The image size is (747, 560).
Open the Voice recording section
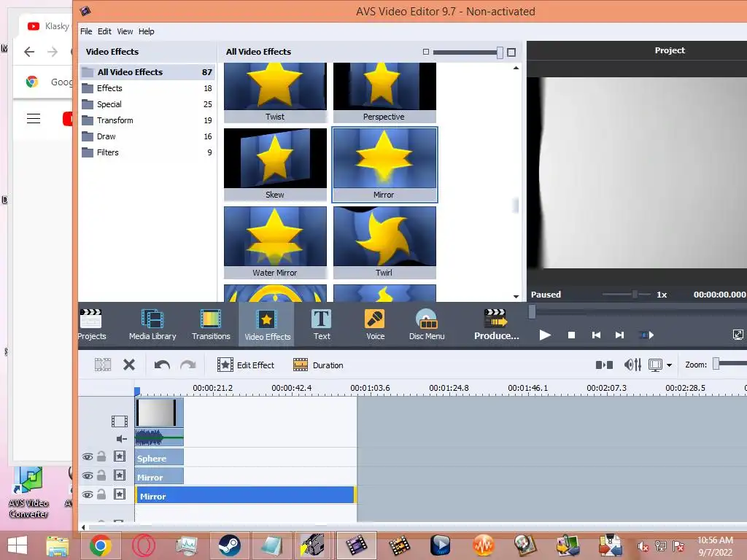point(375,324)
